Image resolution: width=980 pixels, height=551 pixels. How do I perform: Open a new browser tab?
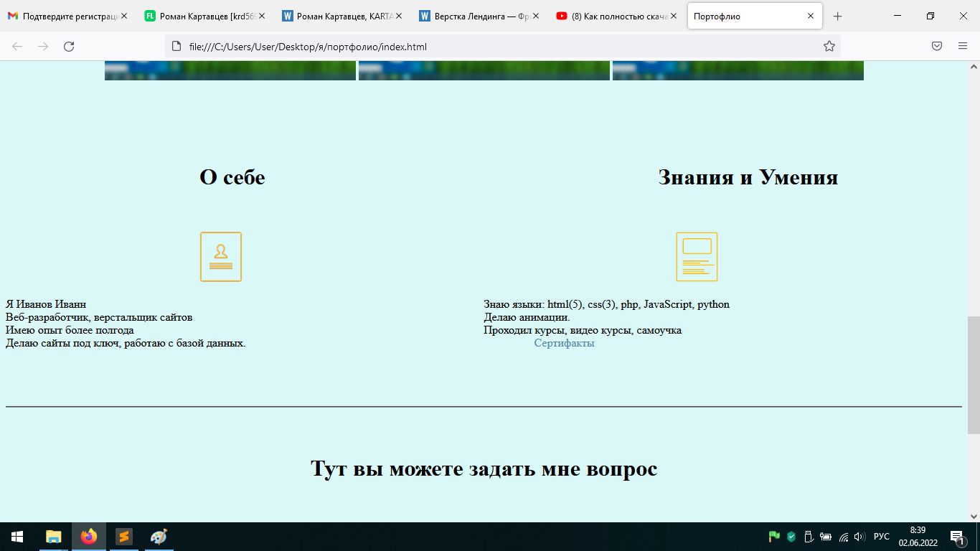pos(837,16)
